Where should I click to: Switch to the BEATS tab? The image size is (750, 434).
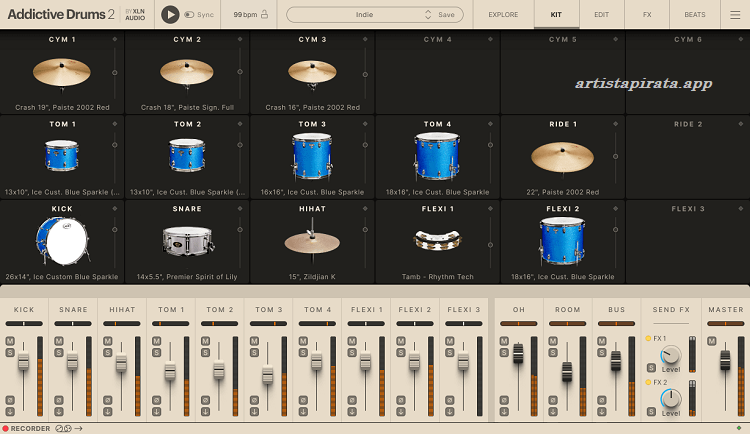(x=695, y=15)
